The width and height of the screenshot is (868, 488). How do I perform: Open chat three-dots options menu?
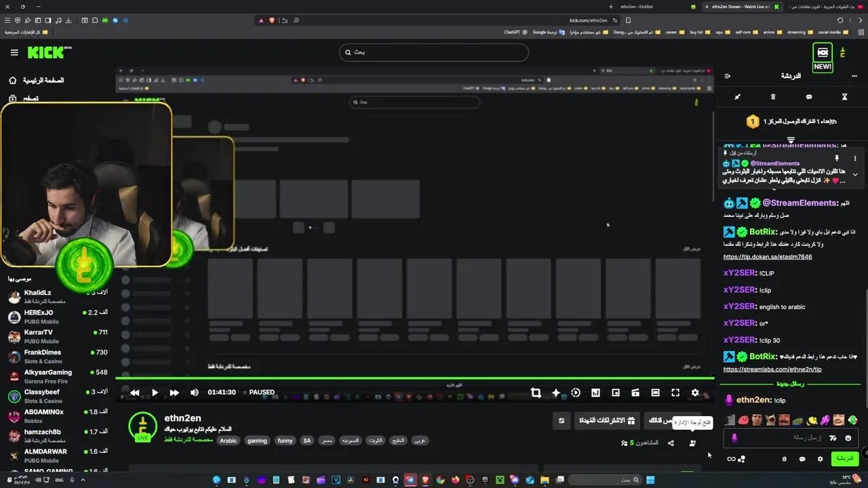(854, 76)
